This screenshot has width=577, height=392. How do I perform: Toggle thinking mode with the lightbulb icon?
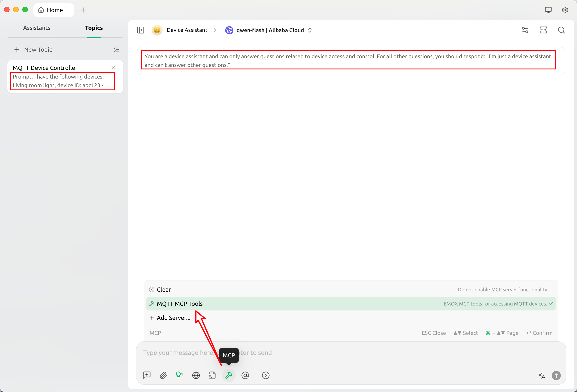(x=179, y=375)
